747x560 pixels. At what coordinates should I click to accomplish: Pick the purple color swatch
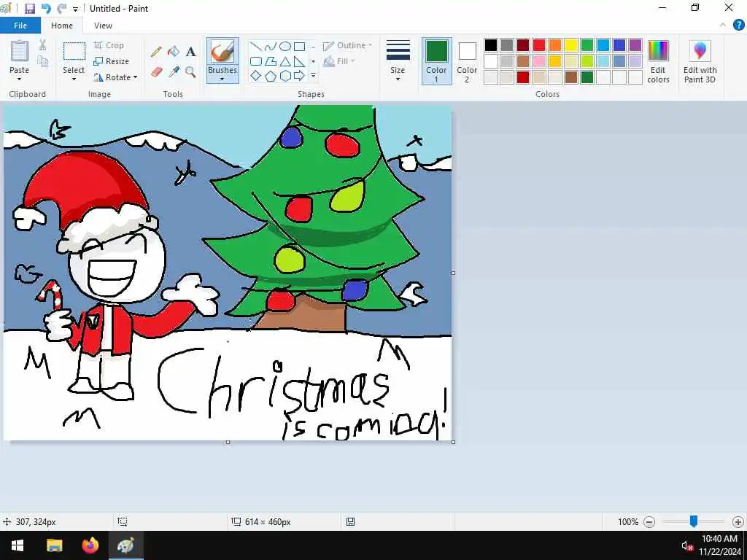tap(635, 45)
